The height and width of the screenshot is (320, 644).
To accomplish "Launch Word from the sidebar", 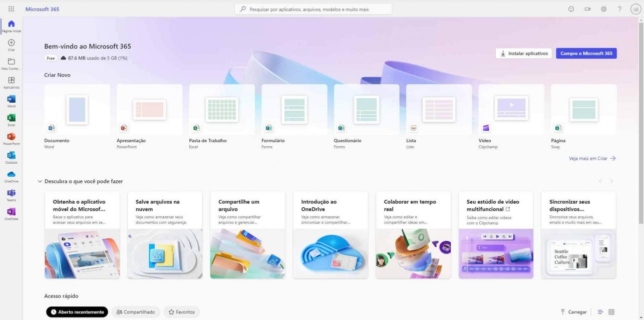I will click(11, 101).
